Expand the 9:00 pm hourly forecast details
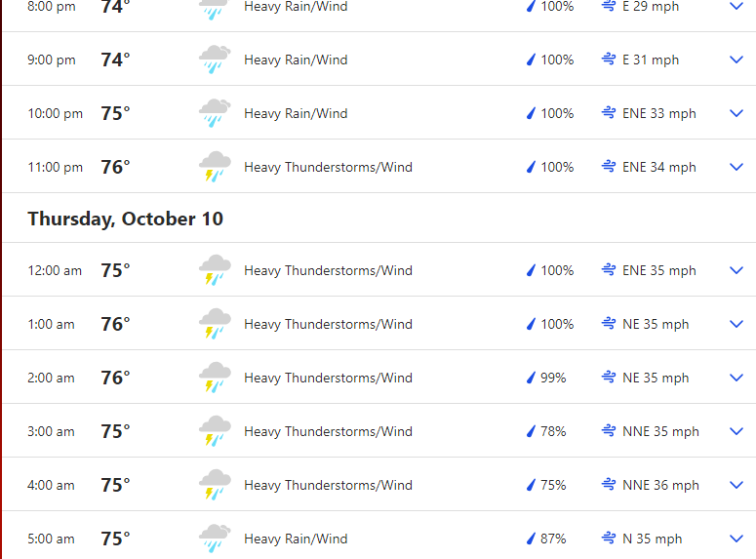Screen dimensions: 756x559 [736, 60]
